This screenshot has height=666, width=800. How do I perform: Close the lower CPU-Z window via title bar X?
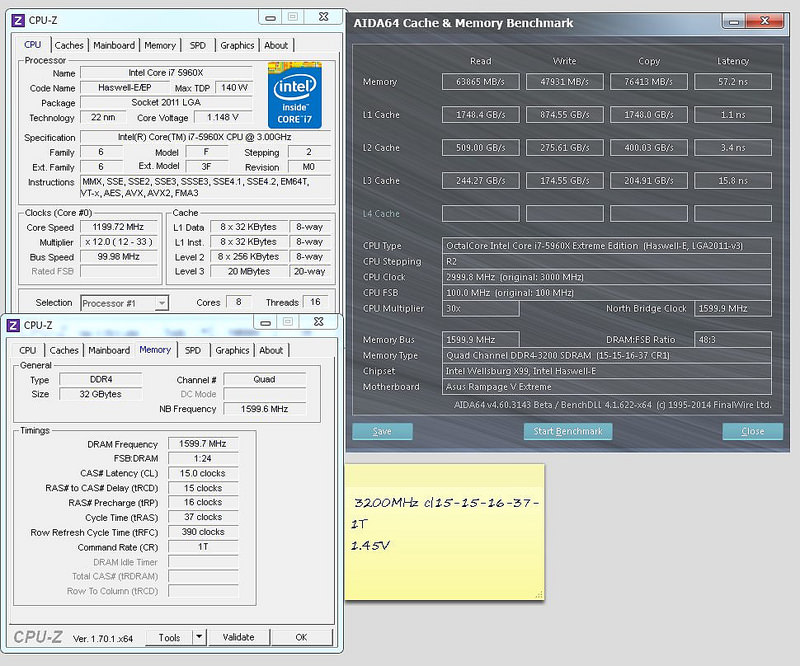(319, 322)
